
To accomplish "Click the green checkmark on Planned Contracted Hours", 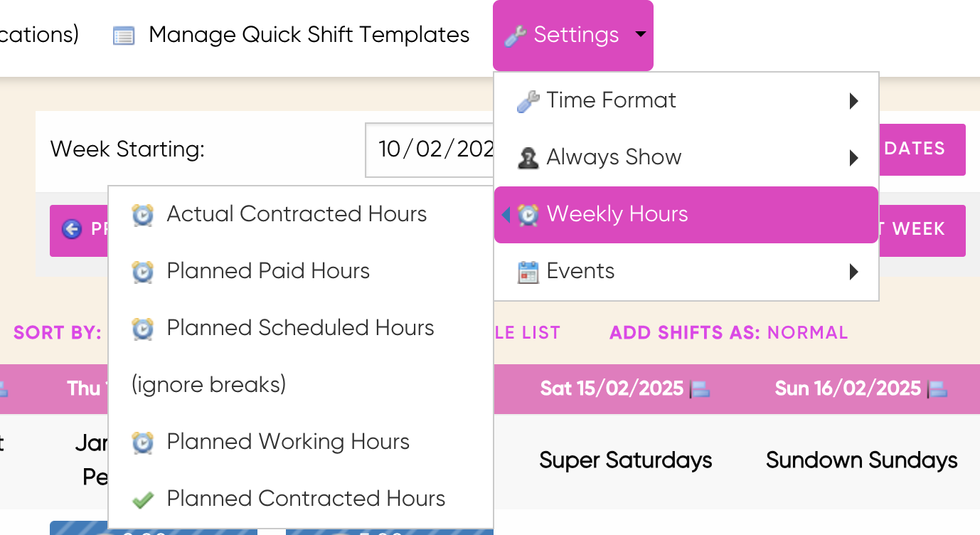I will coord(143,499).
